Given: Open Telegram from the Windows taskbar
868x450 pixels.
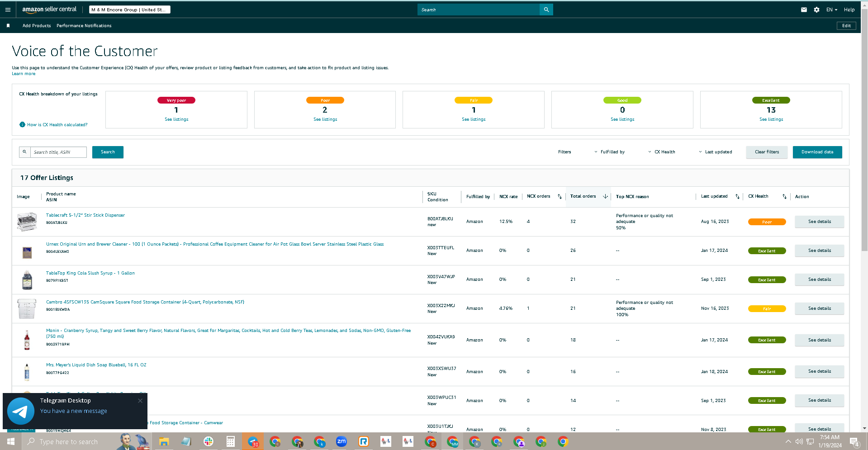Looking at the screenshot, I should pyautogui.click(x=253, y=441).
